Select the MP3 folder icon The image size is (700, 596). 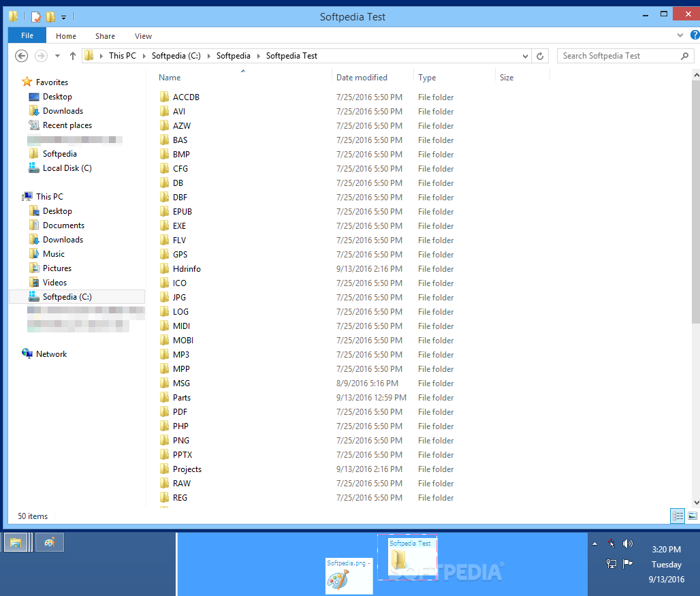(x=165, y=354)
